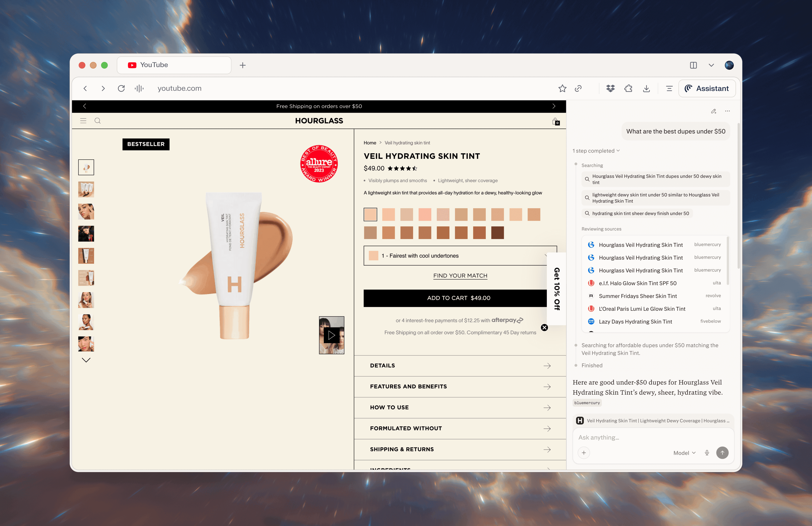Collapse the 1 step completed section
The width and height of the screenshot is (812, 526).
[x=596, y=150]
